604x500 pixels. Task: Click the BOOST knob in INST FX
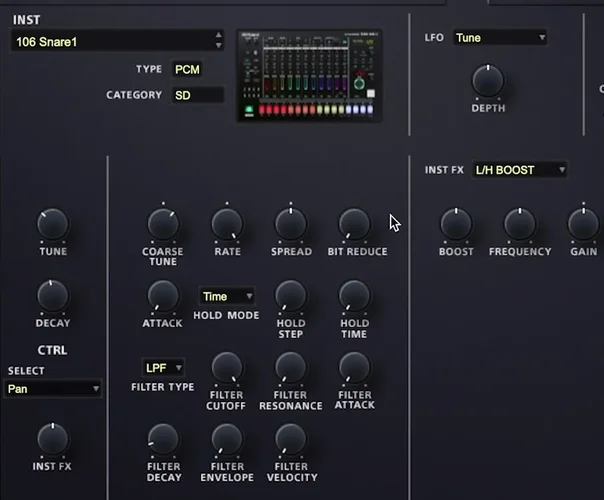pos(456,224)
